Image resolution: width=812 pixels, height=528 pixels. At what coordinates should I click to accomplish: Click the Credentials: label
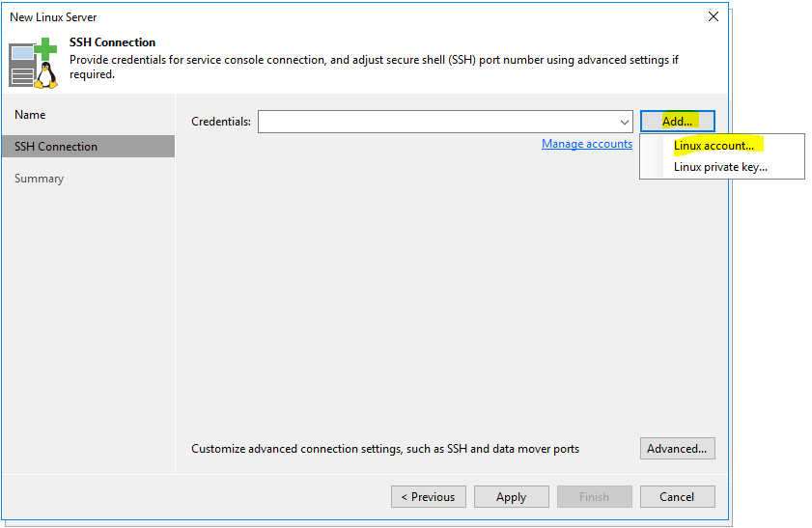tap(221, 122)
